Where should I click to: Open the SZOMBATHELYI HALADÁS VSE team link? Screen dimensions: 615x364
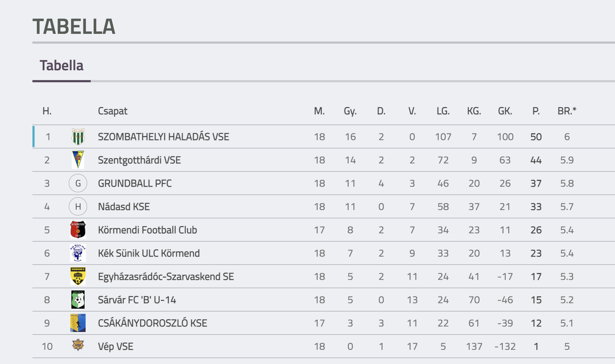click(164, 137)
